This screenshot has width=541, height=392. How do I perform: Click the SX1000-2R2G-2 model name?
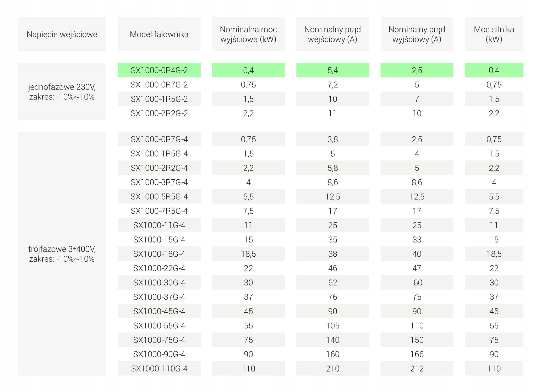coord(159,113)
